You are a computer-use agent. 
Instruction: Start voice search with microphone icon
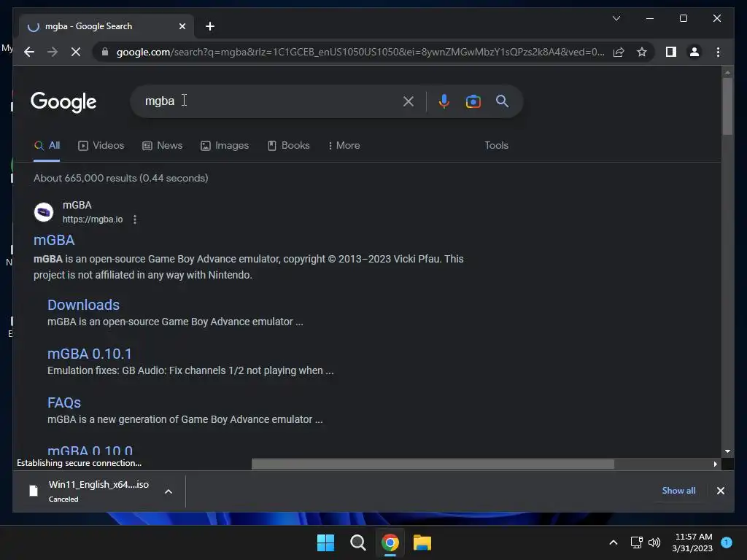pos(444,101)
